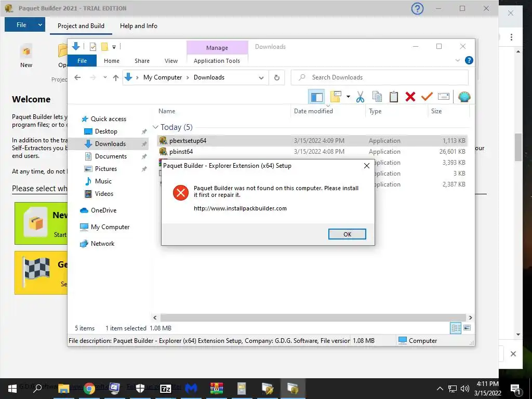Screen dimensions: 532x399
Task: Click My Computer in address breadcrumb
Action: point(163,78)
